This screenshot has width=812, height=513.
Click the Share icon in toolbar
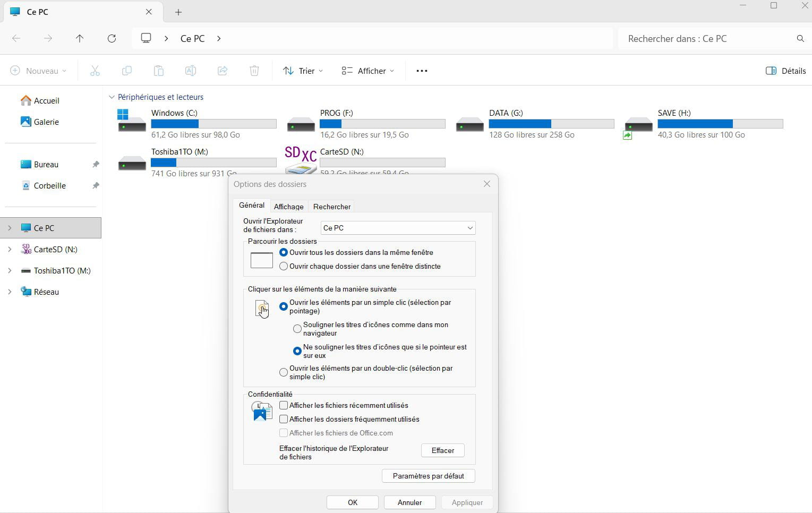pyautogui.click(x=223, y=71)
